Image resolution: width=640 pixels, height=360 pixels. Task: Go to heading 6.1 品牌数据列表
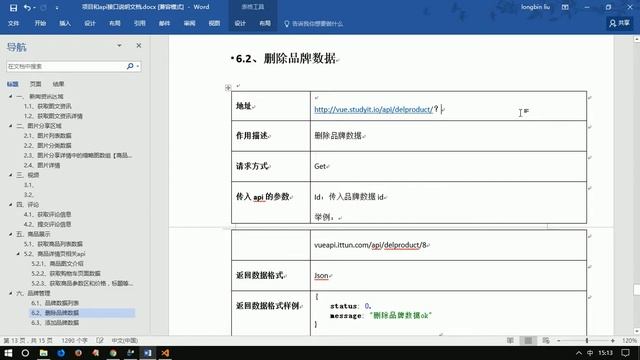pyautogui.click(x=55, y=303)
